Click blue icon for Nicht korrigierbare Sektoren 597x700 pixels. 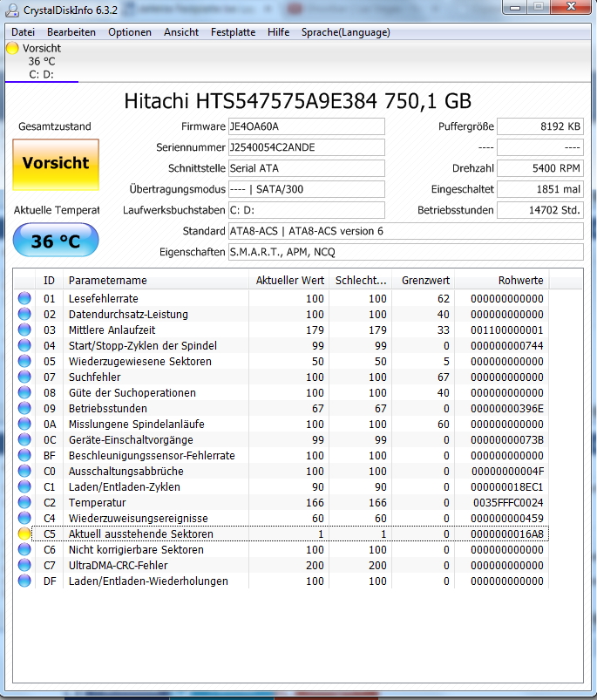24,549
